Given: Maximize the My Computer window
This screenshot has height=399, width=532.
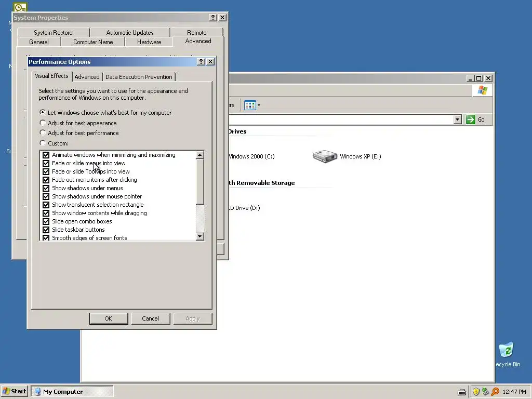Looking at the screenshot, I should pos(478,78).
